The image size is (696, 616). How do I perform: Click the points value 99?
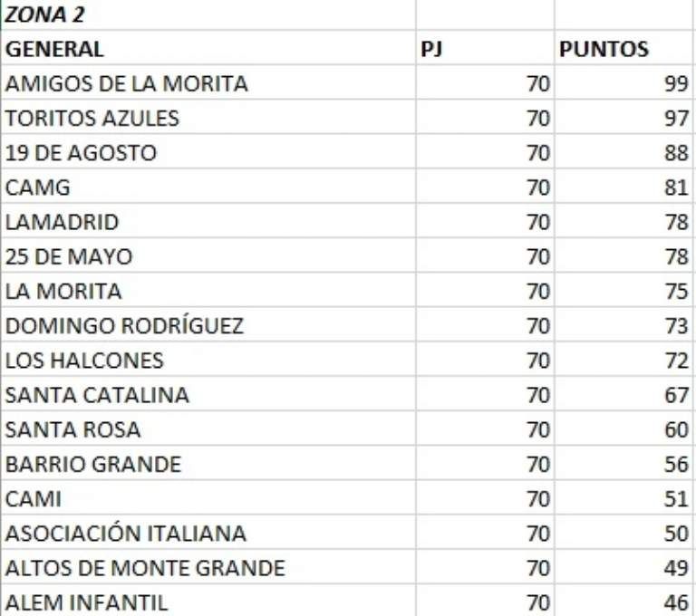[x=675, y=84]
